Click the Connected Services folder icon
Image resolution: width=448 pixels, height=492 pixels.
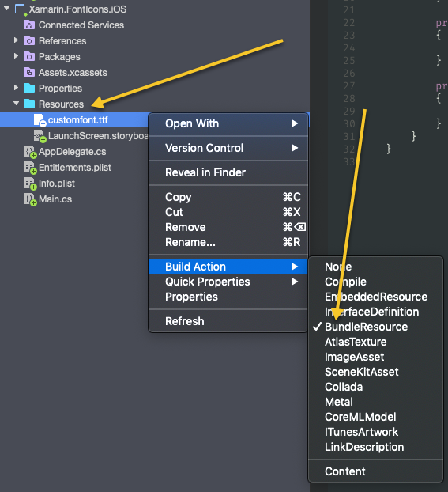click(x=29, y=25)
